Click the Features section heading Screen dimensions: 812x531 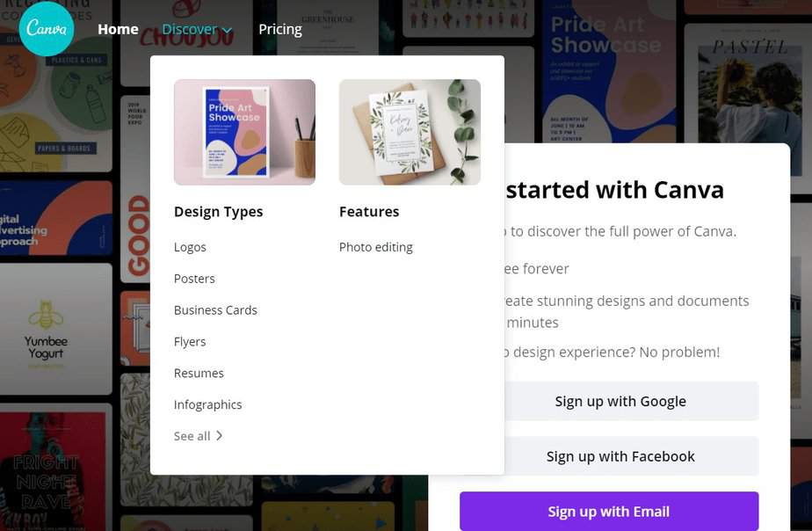368,211
